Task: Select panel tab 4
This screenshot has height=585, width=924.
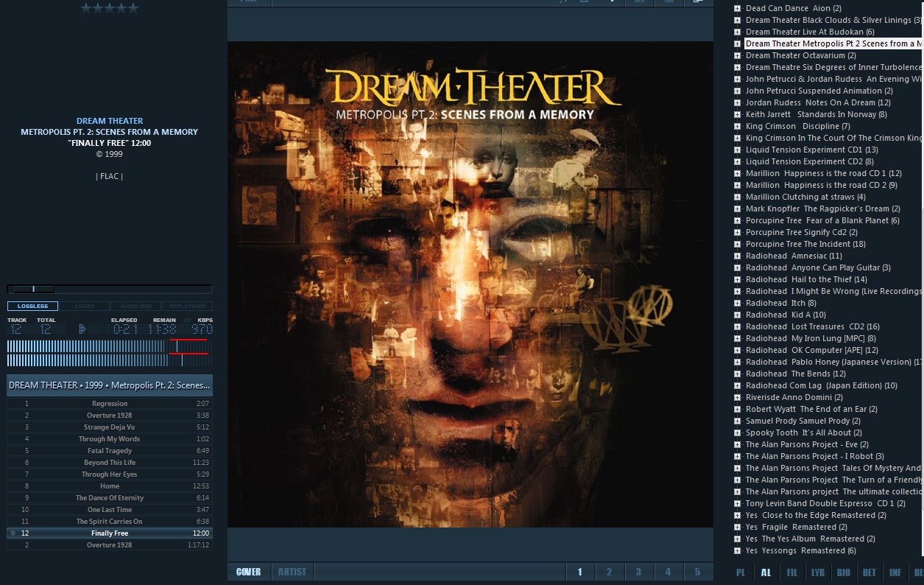Action: point(668,572)
